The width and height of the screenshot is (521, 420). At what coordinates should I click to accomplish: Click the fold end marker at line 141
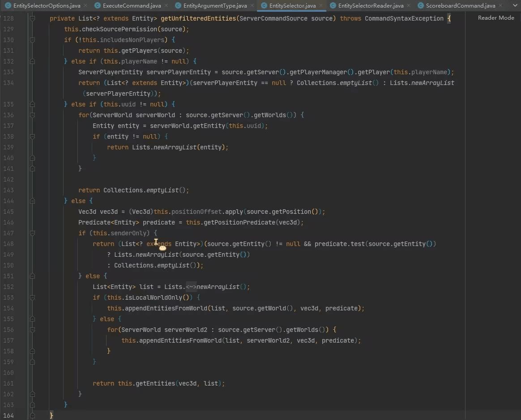click(32, 169)
